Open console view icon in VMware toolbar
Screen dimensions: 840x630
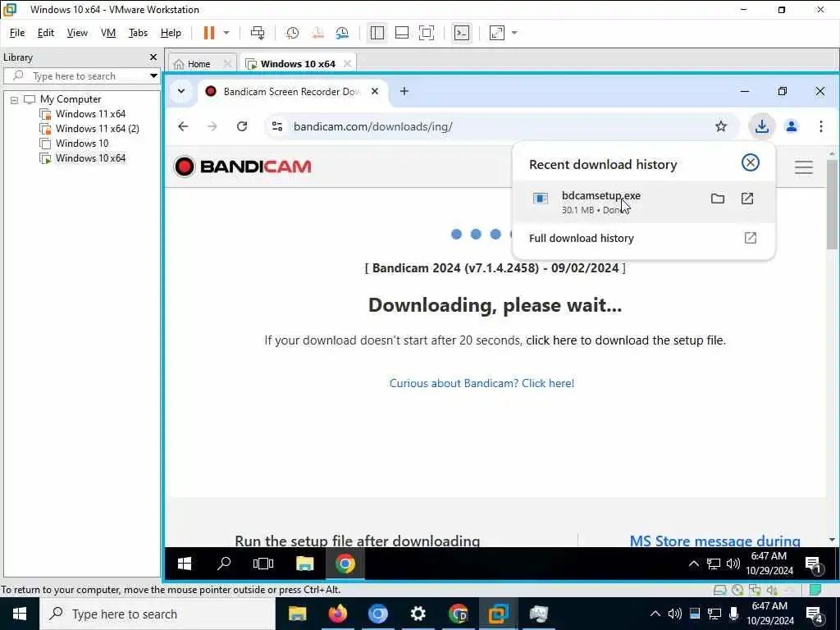[x=461, y=33]
